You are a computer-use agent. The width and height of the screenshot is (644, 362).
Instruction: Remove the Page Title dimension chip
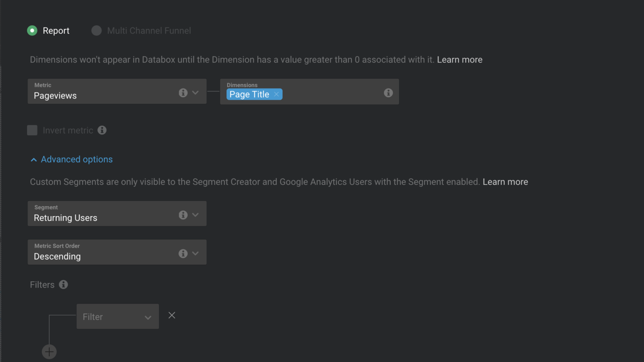point(276,94)
